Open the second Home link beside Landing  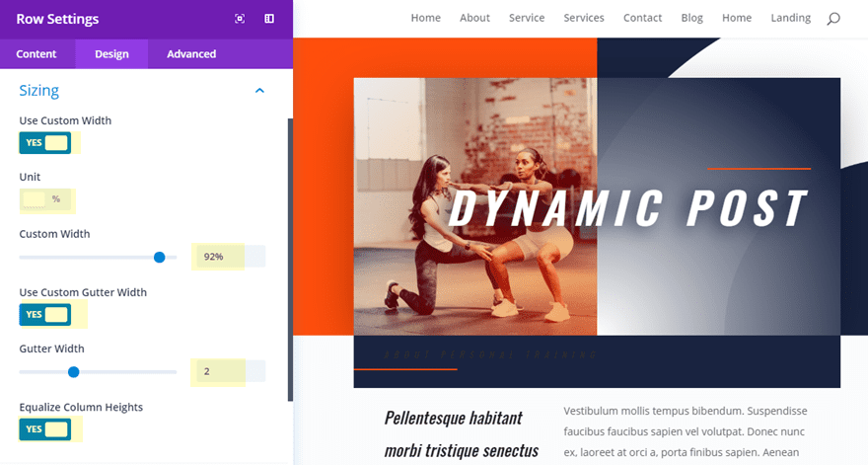[737, 18]
